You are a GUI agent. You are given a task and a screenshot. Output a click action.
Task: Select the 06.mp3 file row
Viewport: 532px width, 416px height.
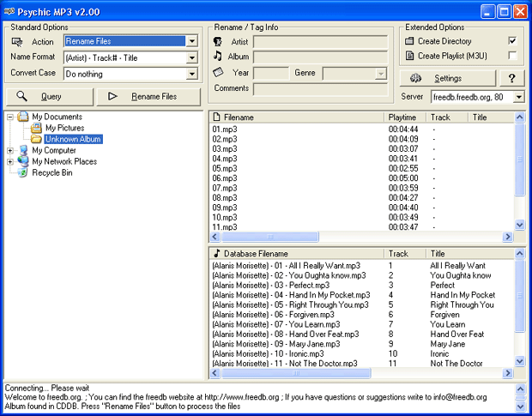point(362,178)
